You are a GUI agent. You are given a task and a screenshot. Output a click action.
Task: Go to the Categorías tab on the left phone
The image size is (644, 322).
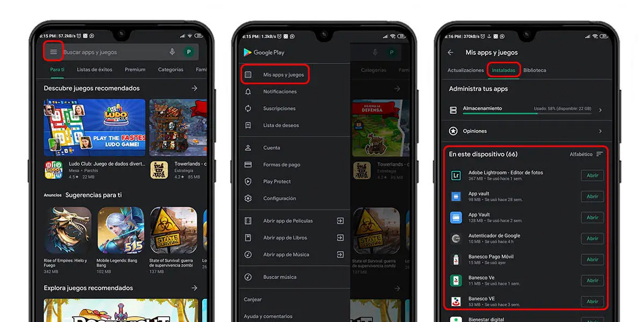tap(171, 70)
